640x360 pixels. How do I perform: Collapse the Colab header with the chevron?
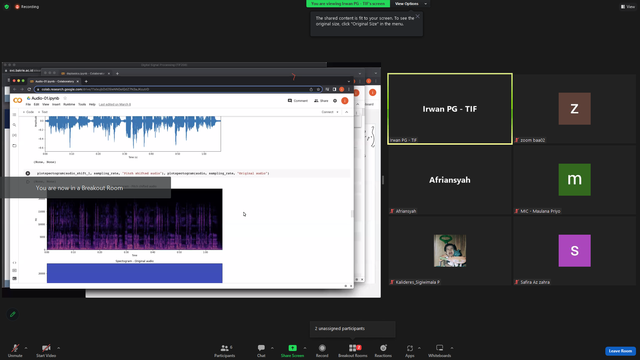pyautogui.click(x=347, y=112)
